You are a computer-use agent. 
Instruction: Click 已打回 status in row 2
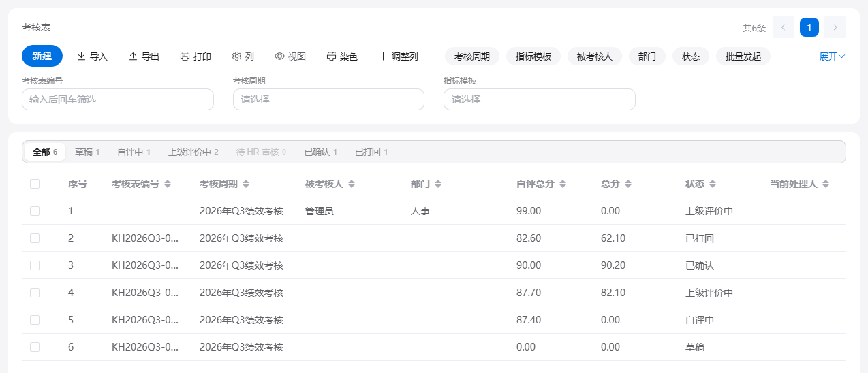(700, 238)
